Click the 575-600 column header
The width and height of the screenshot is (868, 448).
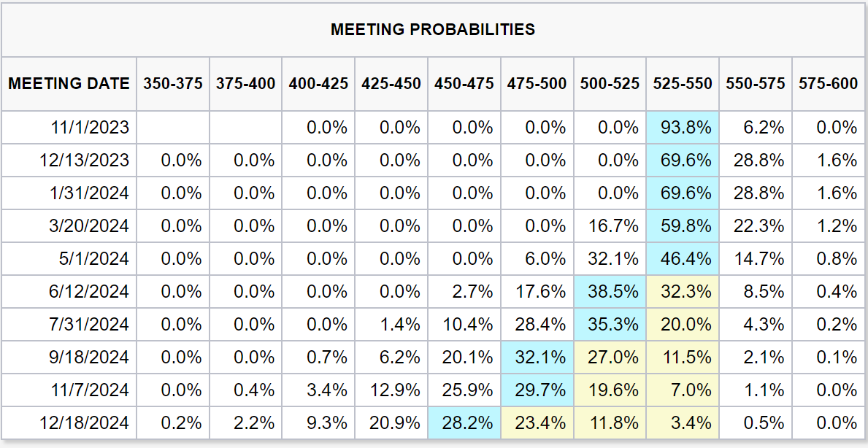829,84
